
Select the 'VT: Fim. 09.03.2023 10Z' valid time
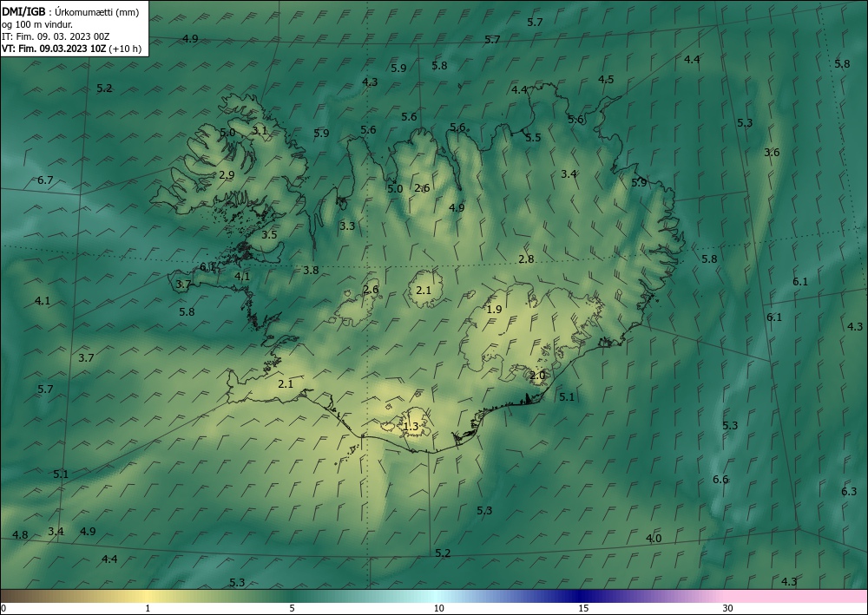pos(54,49)
